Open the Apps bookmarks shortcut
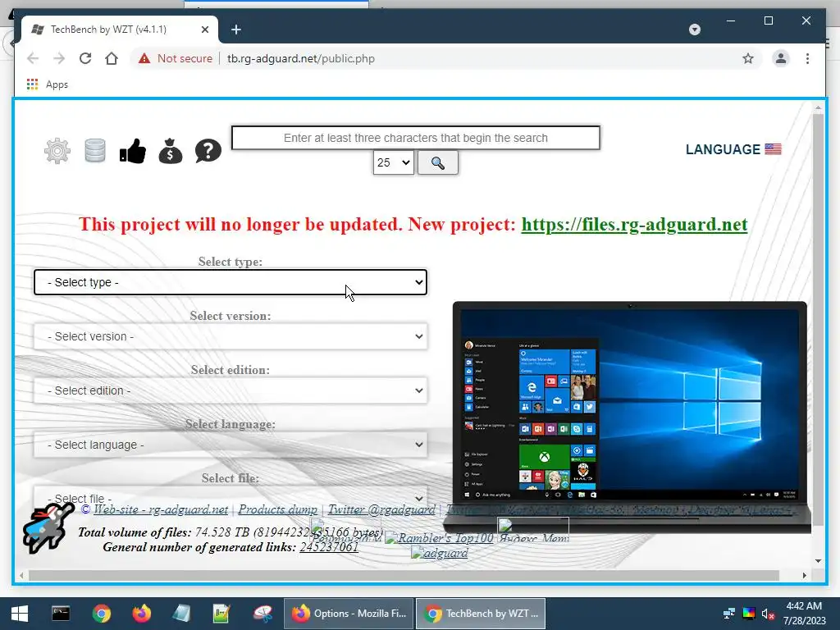 coord(47,84)
